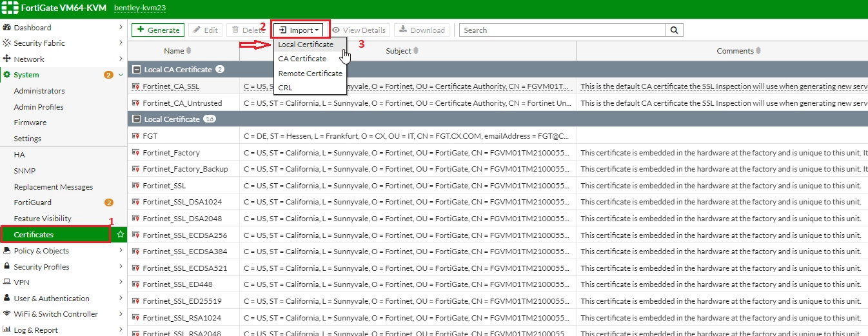The height and width of the screenshot is (336, 868).
Task: Expand the Security Fabric menu chevron
Action: [x=121, y=43]
